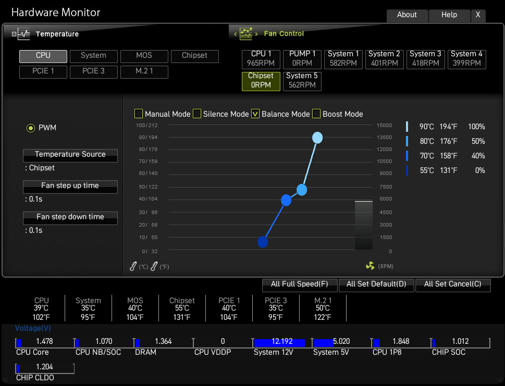This screenshot has width=505, height=386.
Task: Click the CPU 39°C temperature readout
Action: [x=41, y=309]
